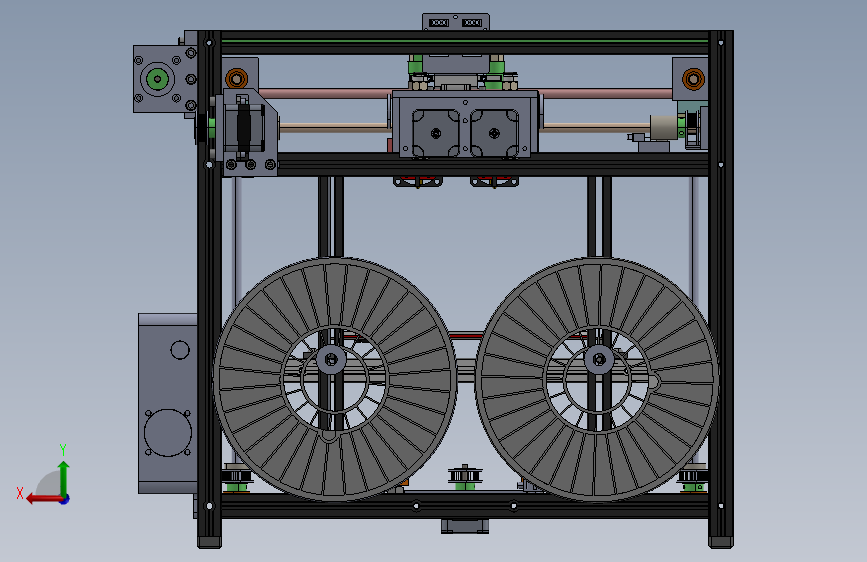This screenshot has width=867, height=562.
Task: Select the bottom horizontal frame extrusion
Action: (x=464, y=506)
